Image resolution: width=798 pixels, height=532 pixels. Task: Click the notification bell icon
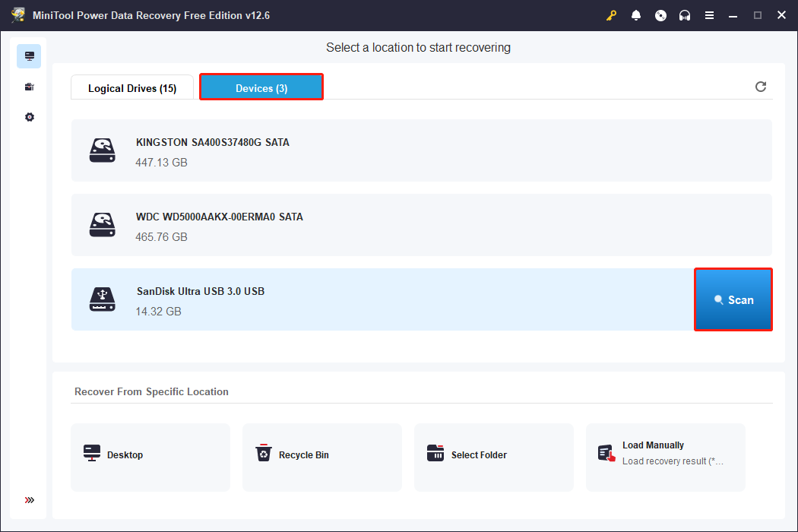point(636,14)
